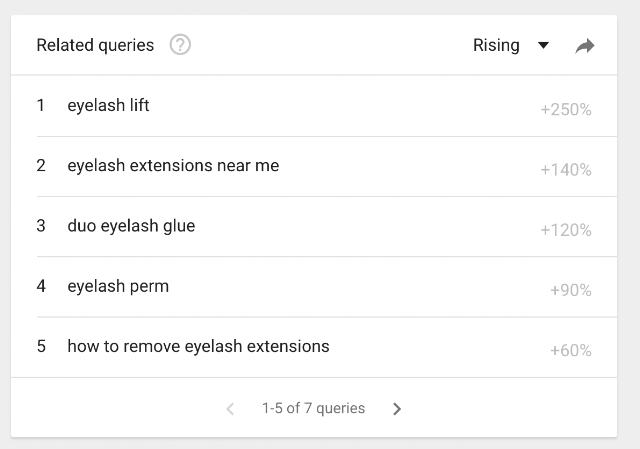Click the Related queries heading
This screenshot has height=449, width=640.
point(95,45)
